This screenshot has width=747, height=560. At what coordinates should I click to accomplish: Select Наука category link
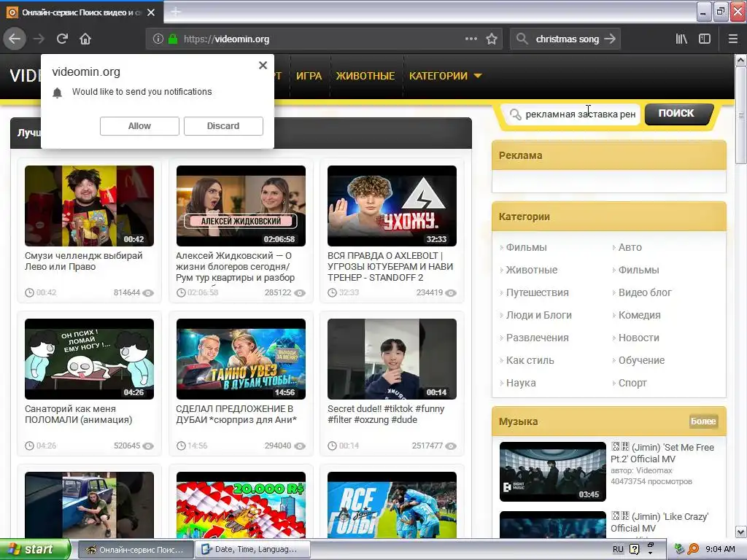(521, 383)
